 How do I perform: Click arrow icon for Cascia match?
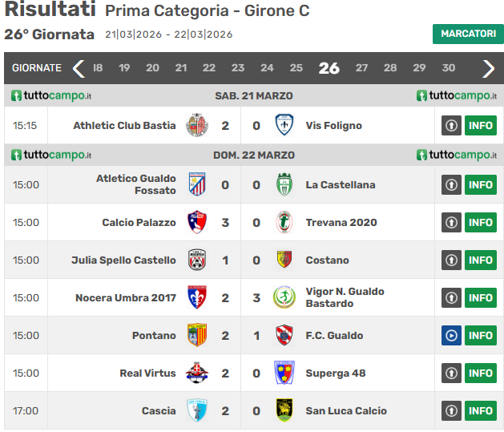coord(451,411)
